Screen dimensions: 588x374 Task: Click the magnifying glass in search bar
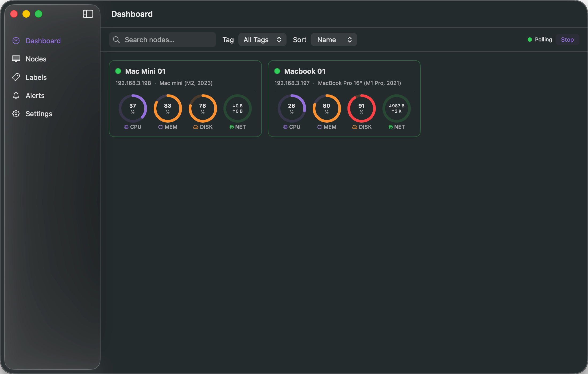pos(116,40)
